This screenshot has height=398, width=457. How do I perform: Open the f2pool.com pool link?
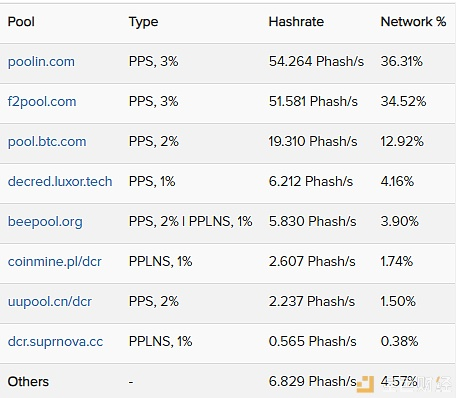(42, 102)
